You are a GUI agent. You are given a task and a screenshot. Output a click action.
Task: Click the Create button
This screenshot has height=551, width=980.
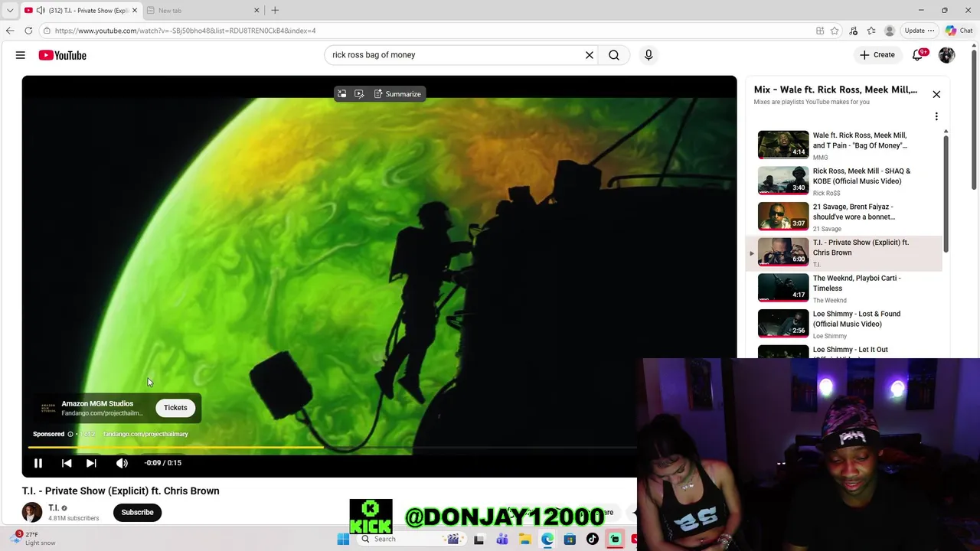click(x=877, y=55)
